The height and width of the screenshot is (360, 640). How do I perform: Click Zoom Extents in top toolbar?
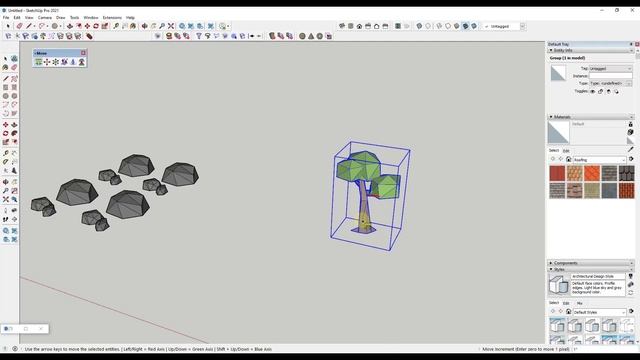pos(171,26)
